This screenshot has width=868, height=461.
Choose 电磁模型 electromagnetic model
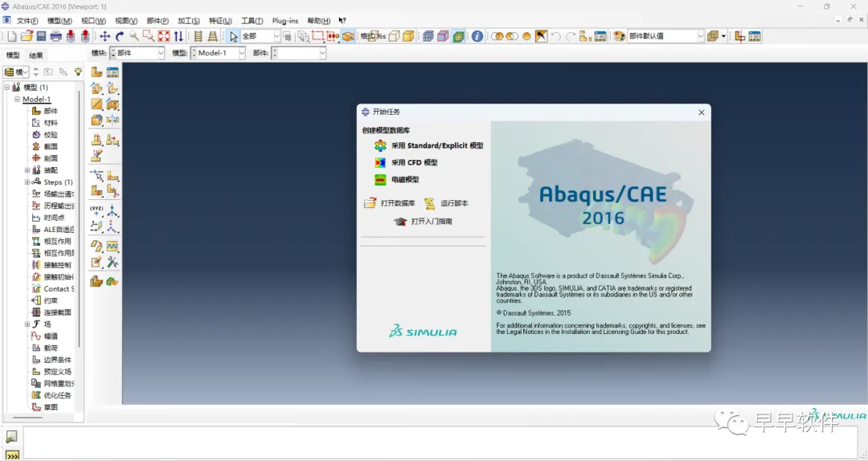(396, 180)
